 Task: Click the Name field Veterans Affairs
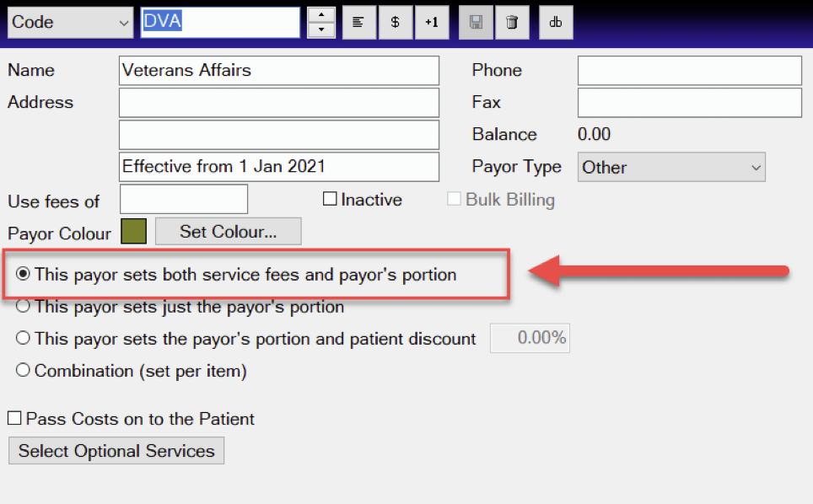(279, 71)
